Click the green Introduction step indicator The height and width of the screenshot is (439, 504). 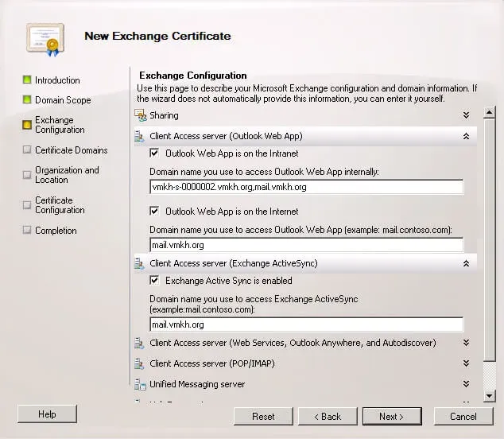tap(27, 80)
